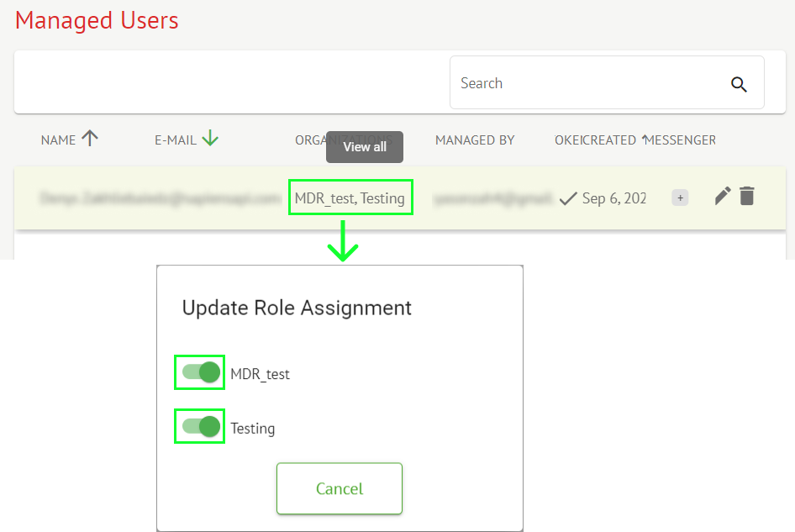Click the sort caret next to CREATED
Viewport: 795px width, 532px height.
(645, 138)
